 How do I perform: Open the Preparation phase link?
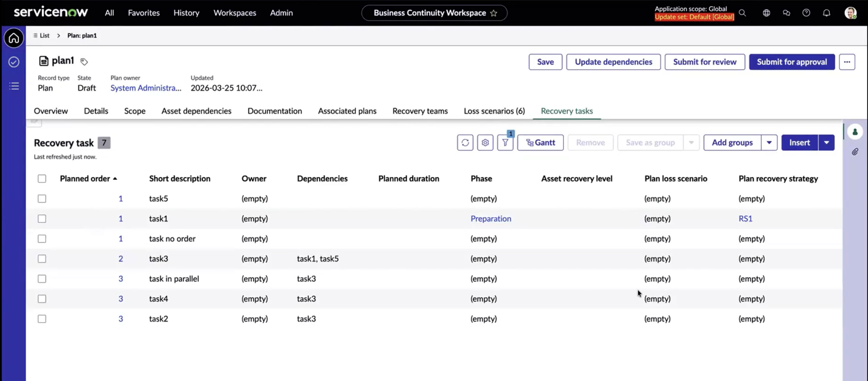coord(491,219)
